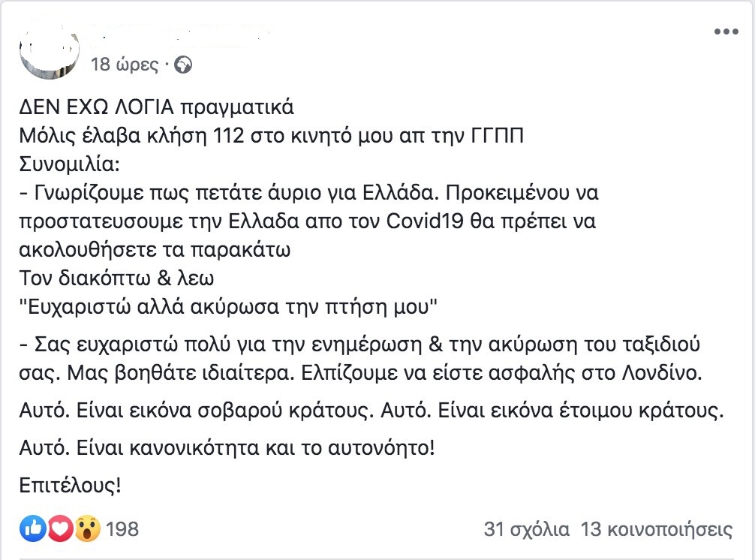The height and width of the screenshot is (560, 755).
Task: Click the line mentioning κλήση 112 and ΓΓΠΠ
Action: (x=271, y=136)
